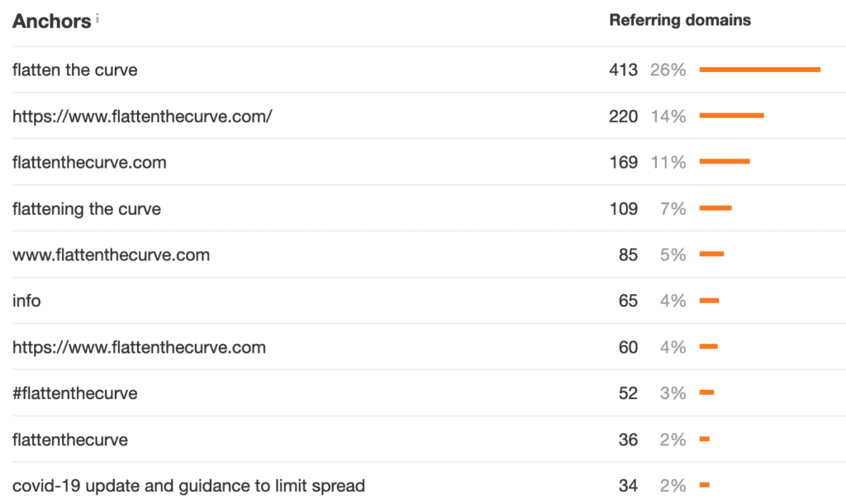Click the 109 referring domains value
The height and width of the screenshot is (504, 846).
(623, 209)
